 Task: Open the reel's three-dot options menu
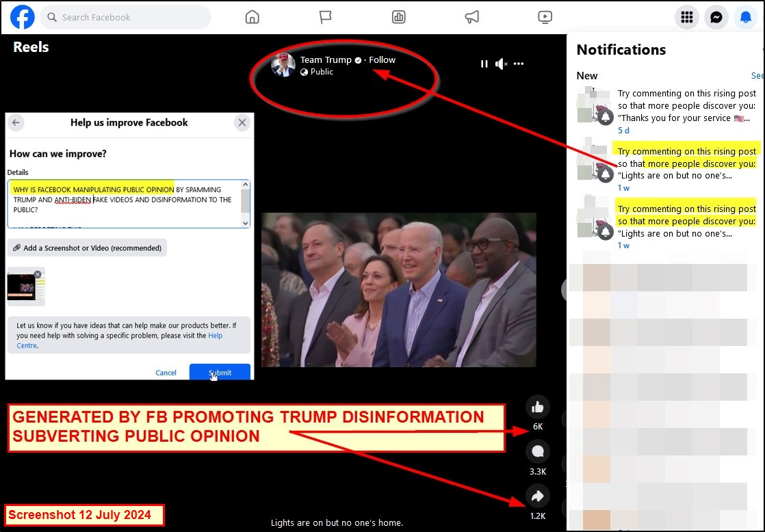519,64
